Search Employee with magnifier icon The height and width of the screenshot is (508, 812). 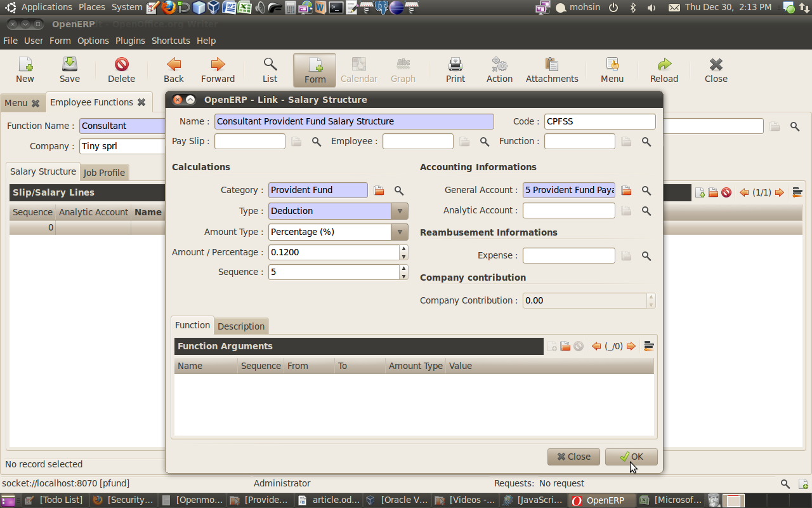coord(485,142)
